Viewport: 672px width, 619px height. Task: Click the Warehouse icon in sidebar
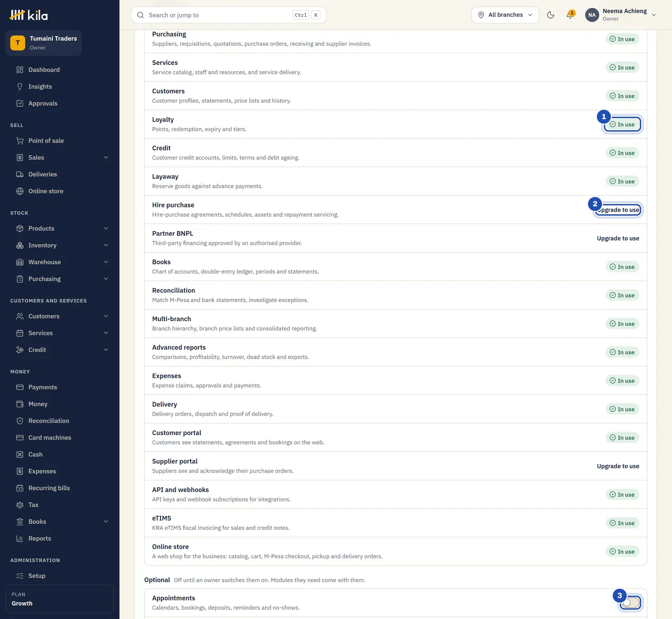(20, 262)
